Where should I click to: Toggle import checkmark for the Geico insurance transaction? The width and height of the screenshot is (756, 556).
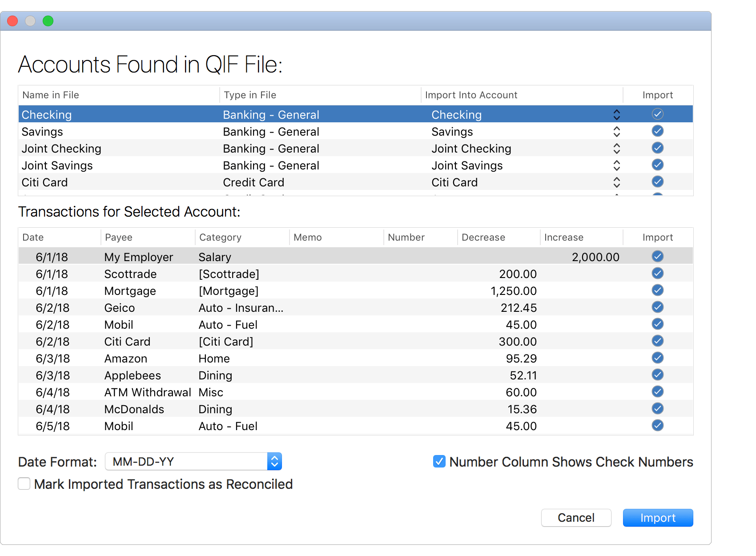click(x=657, y=307)
